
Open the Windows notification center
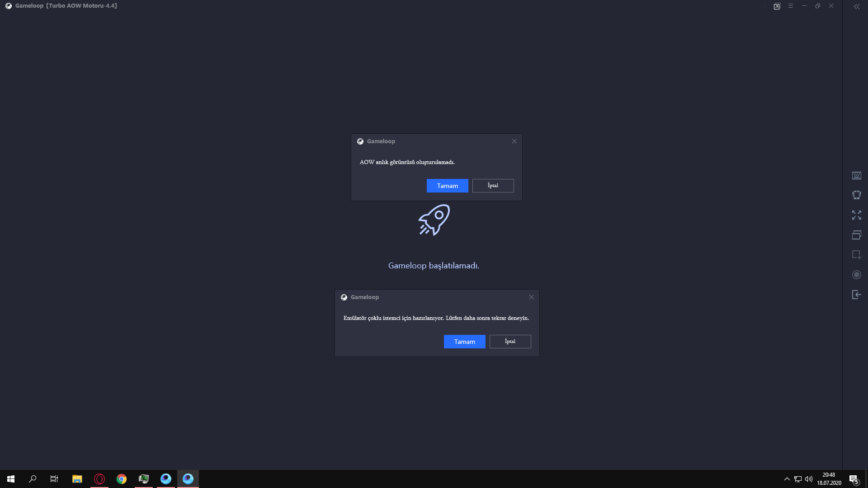pyautogui.click(x=854, y=479)
